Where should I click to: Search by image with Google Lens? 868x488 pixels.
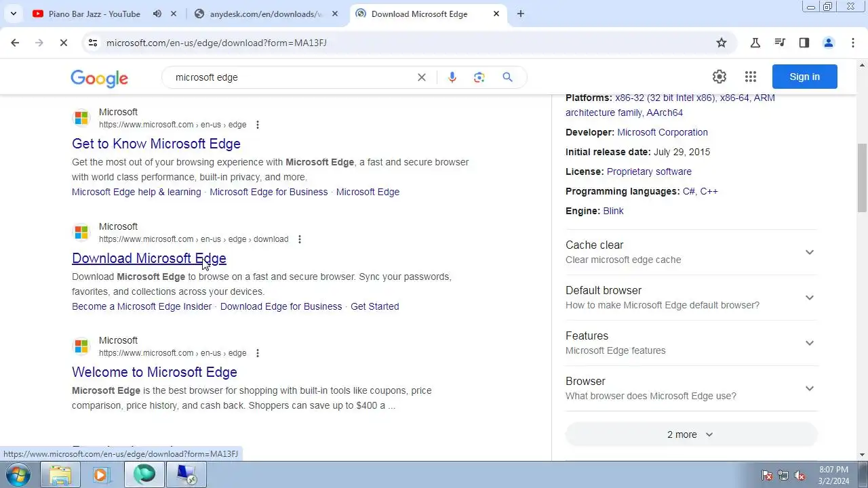(479, 77)
